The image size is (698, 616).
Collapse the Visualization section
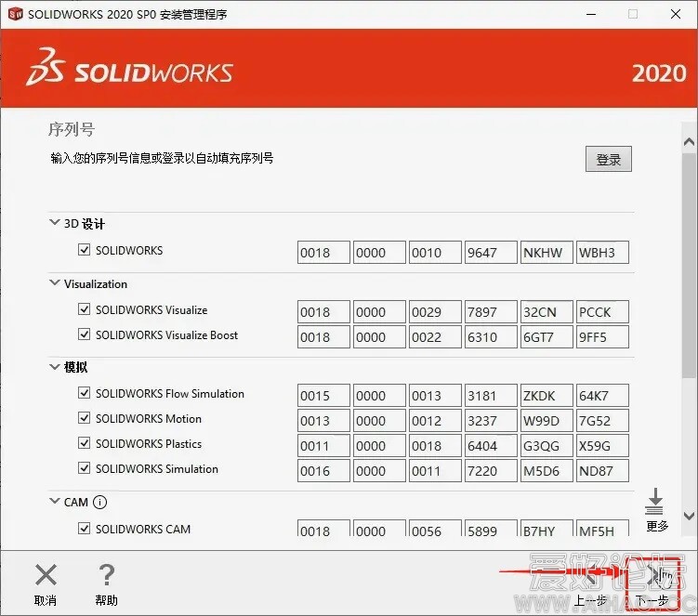(x=54, y=284)
